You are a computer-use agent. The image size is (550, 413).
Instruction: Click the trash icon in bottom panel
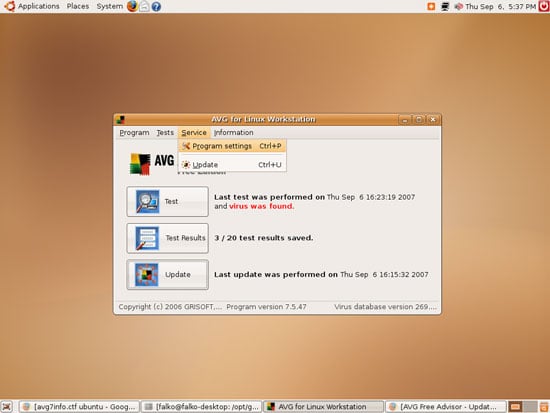(544, 407)
